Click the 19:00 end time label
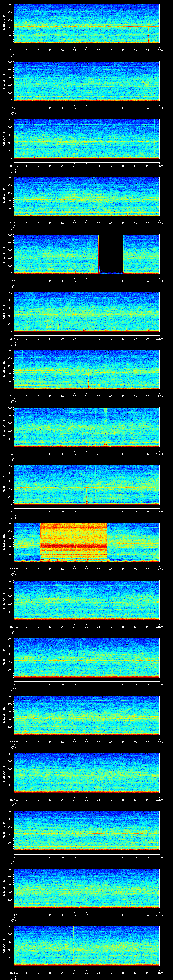The height and width of the screenshot is (980, 173). [x=160, y=281]
